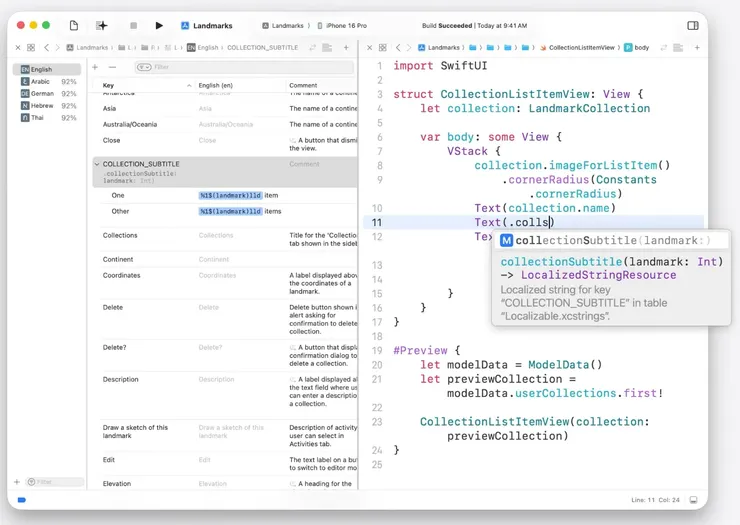Image resolution: width=740 pixels, height=525 pixels.
Task: Select the Collections key row
Action: click(x=225, y=239)
